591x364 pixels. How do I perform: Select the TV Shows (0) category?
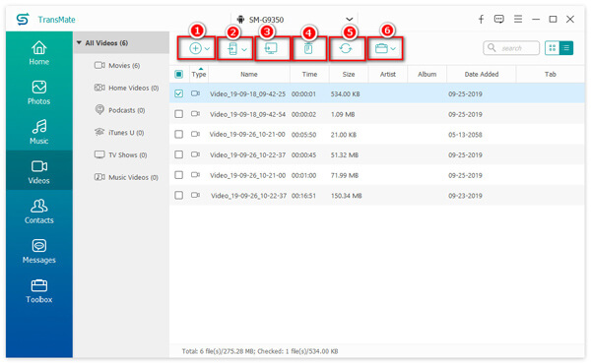(x=120, y=154)
